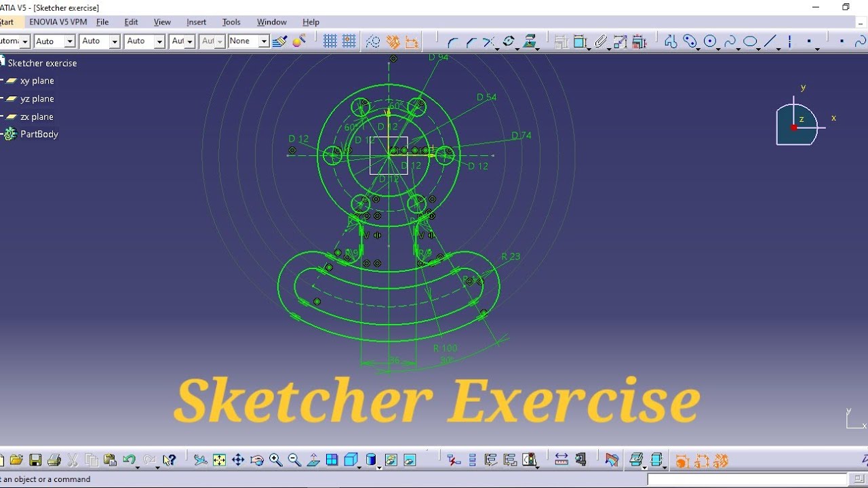Click the Zoom Out magnifier
The height and width of the screenshot is (488, 868).
coord(294,460)
